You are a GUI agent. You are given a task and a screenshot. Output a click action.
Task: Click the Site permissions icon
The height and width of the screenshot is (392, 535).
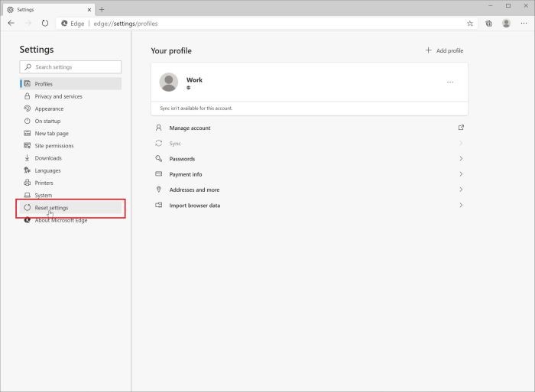coord(28,145)
